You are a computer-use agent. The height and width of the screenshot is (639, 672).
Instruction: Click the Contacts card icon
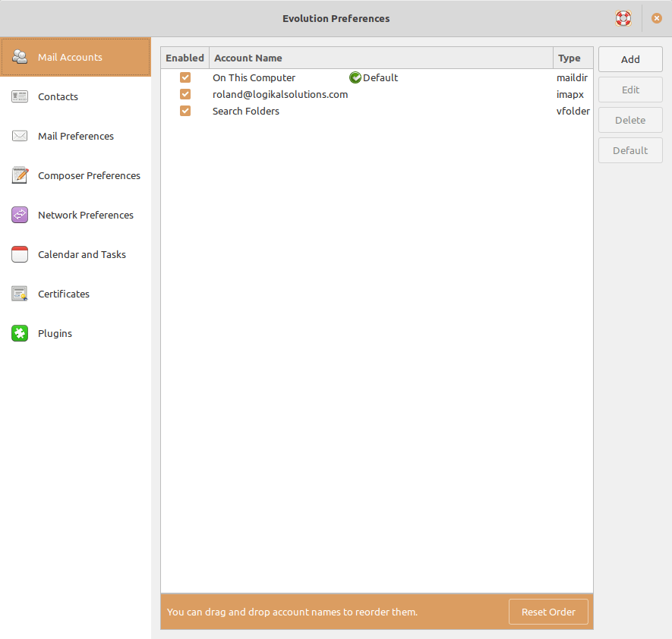(x=20, y=96)
